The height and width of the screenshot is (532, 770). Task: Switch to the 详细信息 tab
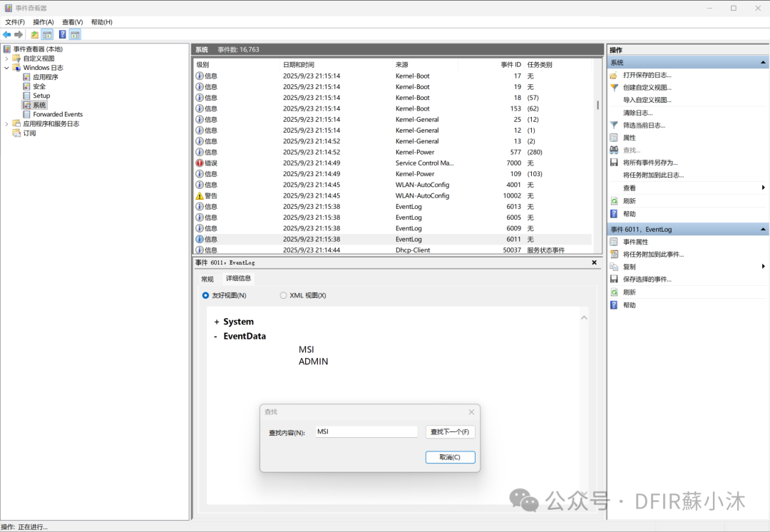(239, 279)
